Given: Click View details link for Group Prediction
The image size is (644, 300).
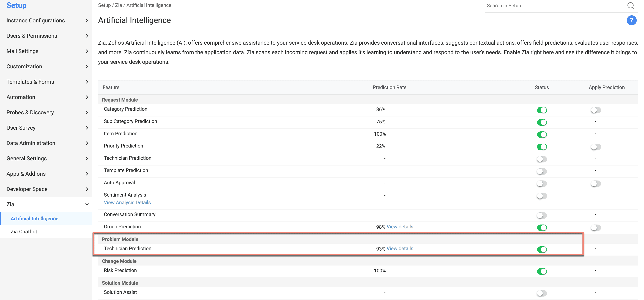Looking at the screenshot, I should pyautogui.click(x=400, y=227).
